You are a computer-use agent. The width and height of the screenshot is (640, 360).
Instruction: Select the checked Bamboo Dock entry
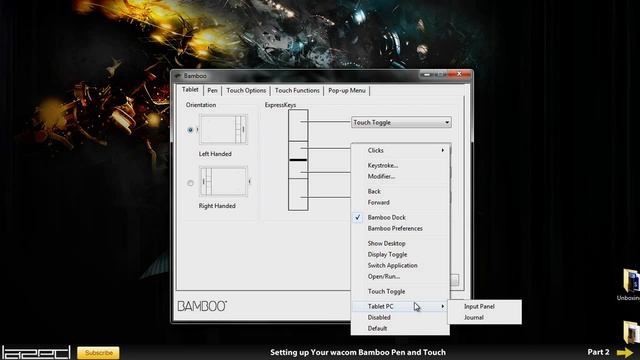click(x=400, y=218)
